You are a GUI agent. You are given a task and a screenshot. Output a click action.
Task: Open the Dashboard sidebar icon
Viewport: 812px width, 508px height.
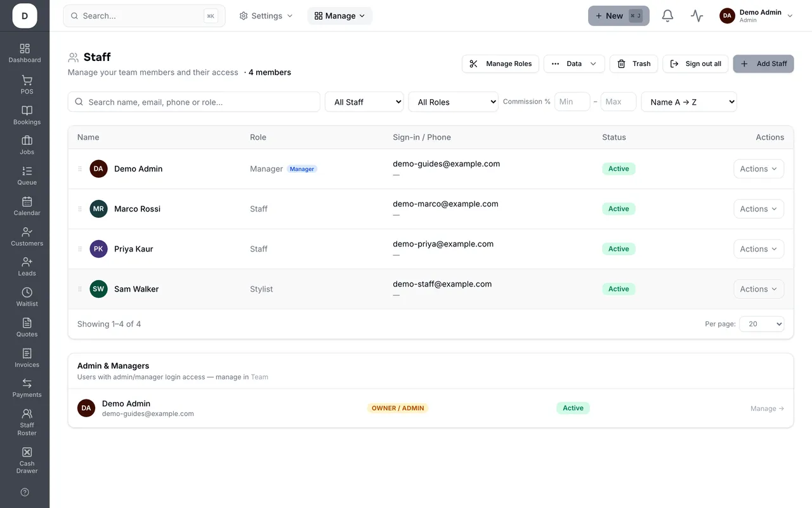25,53
